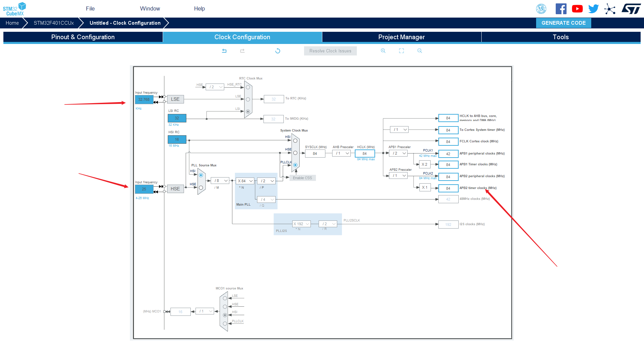
Task: Open the PLLI2S X 192 multiplier dropdown
Action: tap(301, 224)
